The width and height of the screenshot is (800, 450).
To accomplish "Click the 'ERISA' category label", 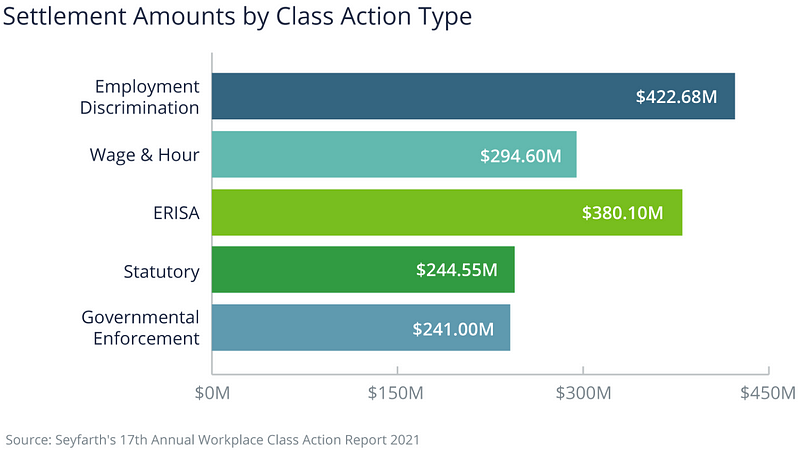I will click(174, 212).
